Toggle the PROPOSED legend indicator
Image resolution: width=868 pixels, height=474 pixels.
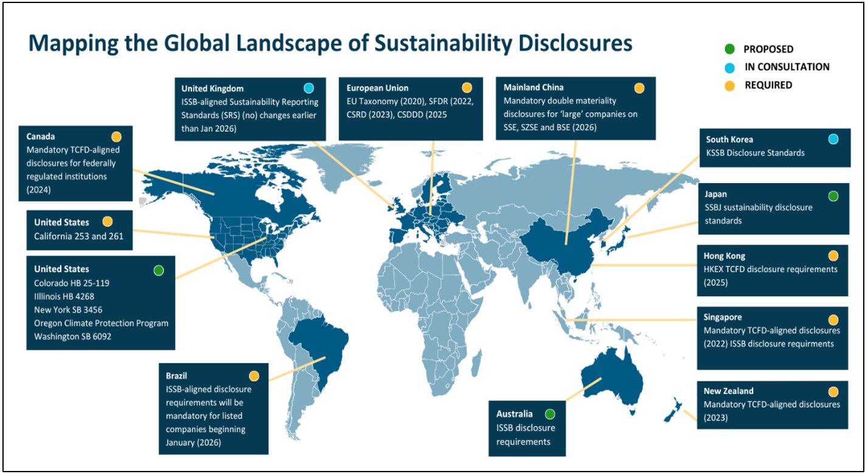(728, 47)
